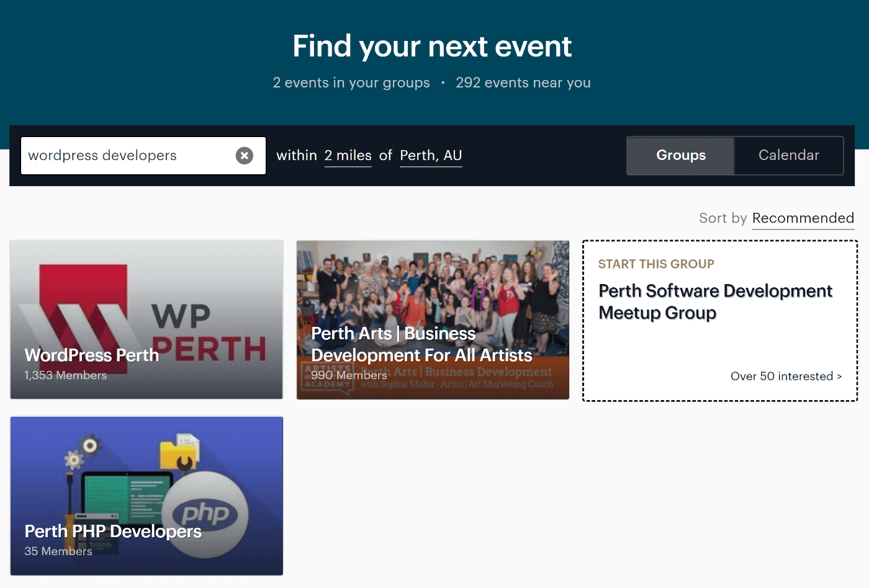Open '2 events in your groups' link

point(351,82)
